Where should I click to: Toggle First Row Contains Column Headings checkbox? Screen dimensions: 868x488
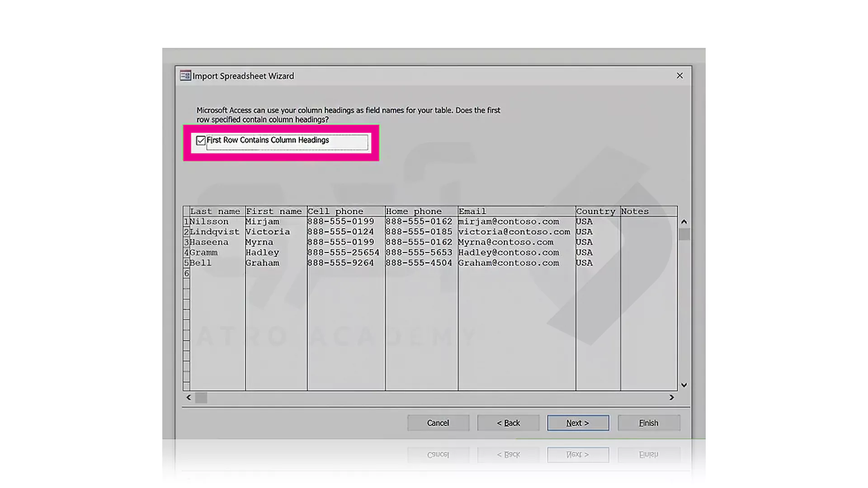tap(201, 141)
